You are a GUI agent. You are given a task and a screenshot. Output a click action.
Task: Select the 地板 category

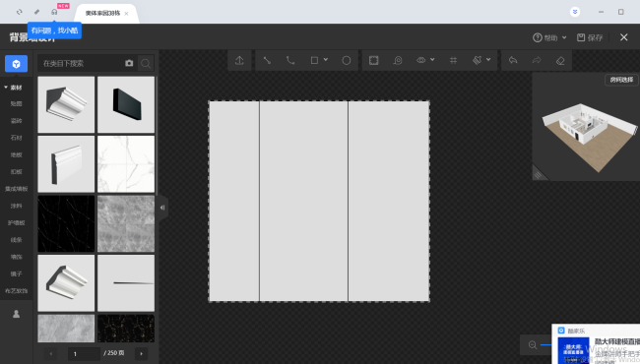tap(17, 154)
